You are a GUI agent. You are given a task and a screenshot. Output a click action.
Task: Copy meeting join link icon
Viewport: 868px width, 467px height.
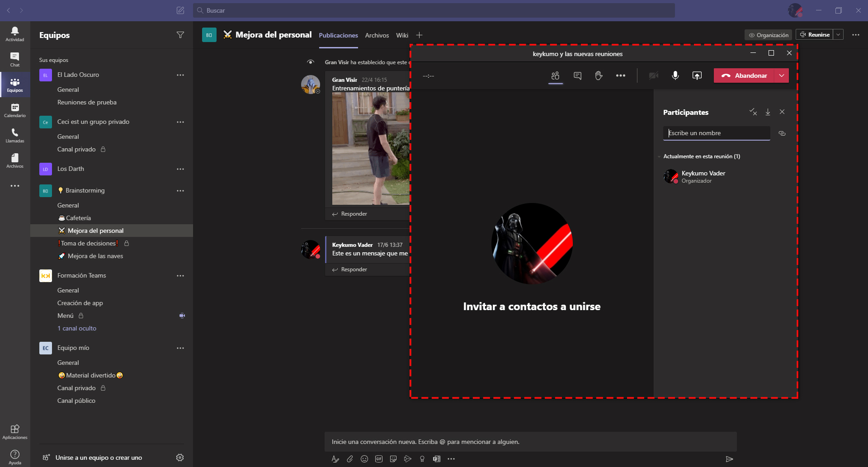point(782,133)
